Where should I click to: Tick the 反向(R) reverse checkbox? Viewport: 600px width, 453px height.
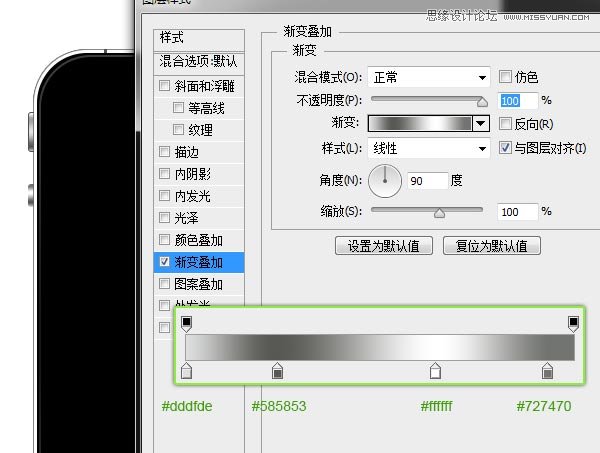(505, 124)
